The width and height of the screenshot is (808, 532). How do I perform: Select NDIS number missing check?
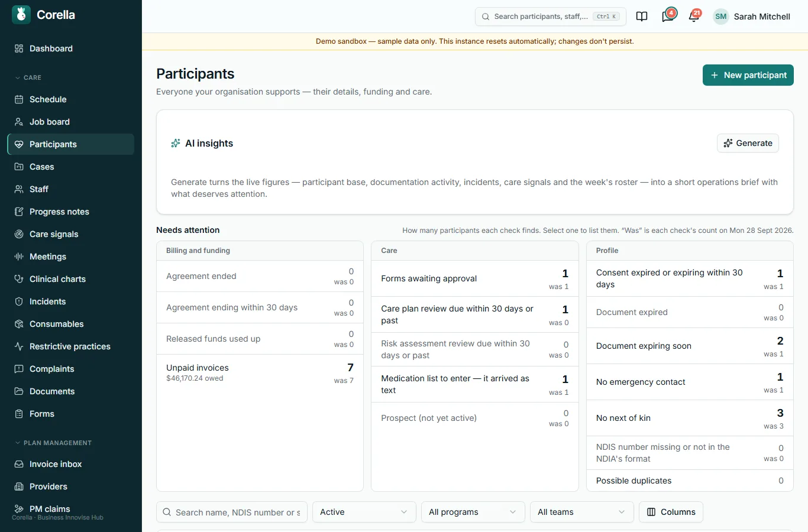[x=690, y=453]
